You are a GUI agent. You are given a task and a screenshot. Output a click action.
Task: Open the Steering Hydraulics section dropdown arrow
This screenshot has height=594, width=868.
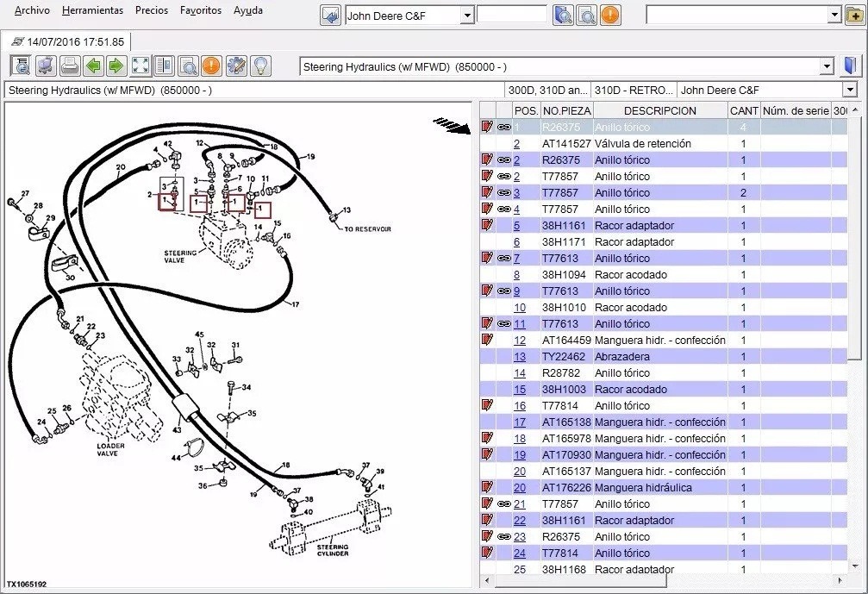tap(827, 67)
